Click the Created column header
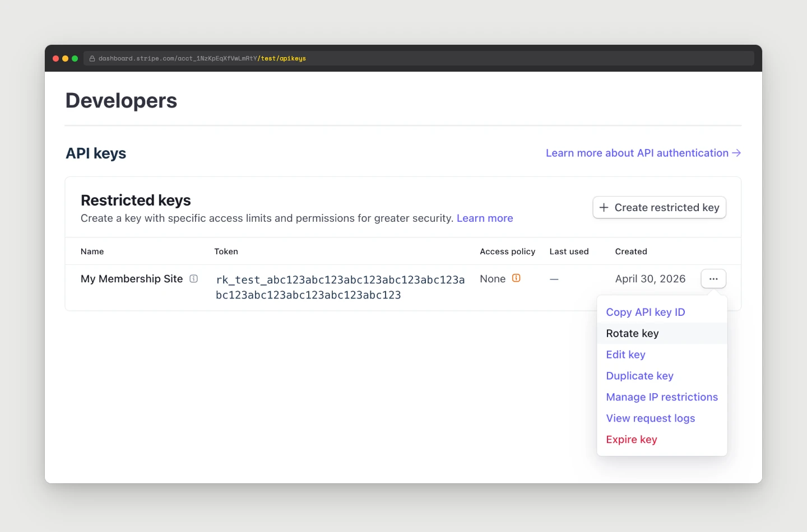The image size is (807, 532). point(631,251)
